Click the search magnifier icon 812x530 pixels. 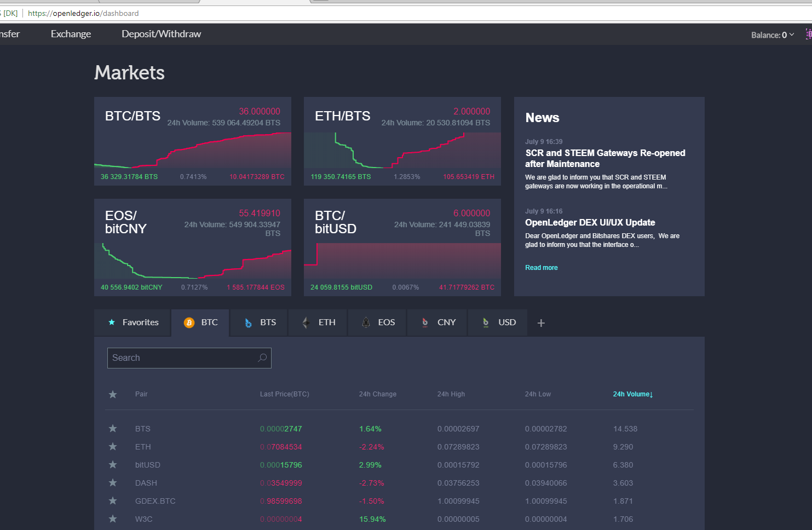point(262,358)
